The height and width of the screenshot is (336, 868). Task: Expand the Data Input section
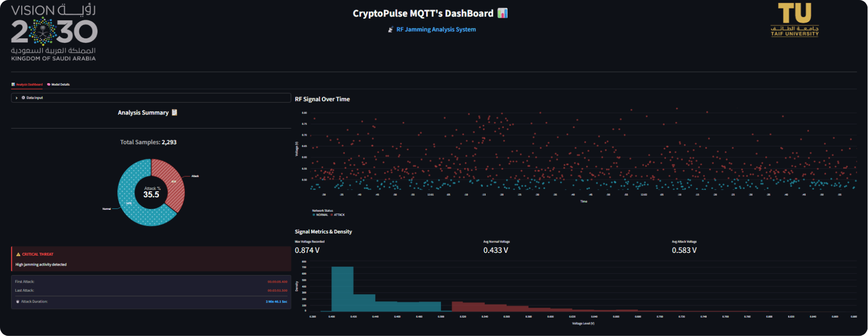tap(151, 98)
